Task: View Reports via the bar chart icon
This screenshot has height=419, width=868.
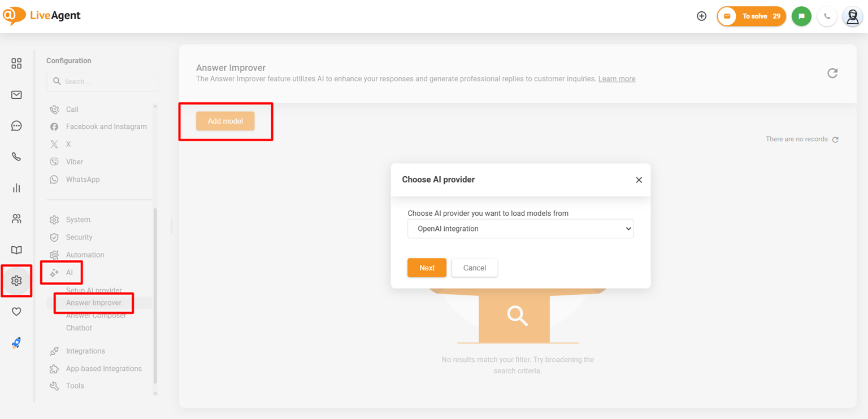Action: tap(16, 187)
